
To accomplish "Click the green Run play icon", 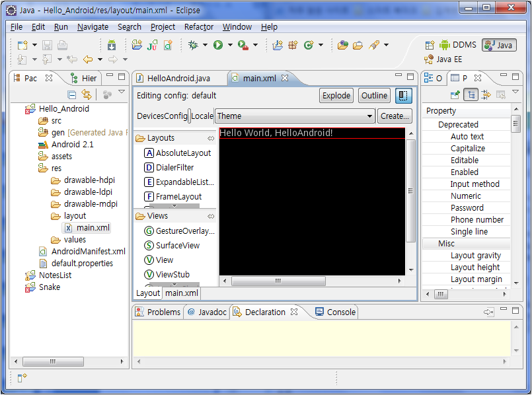I will (218, 45).
